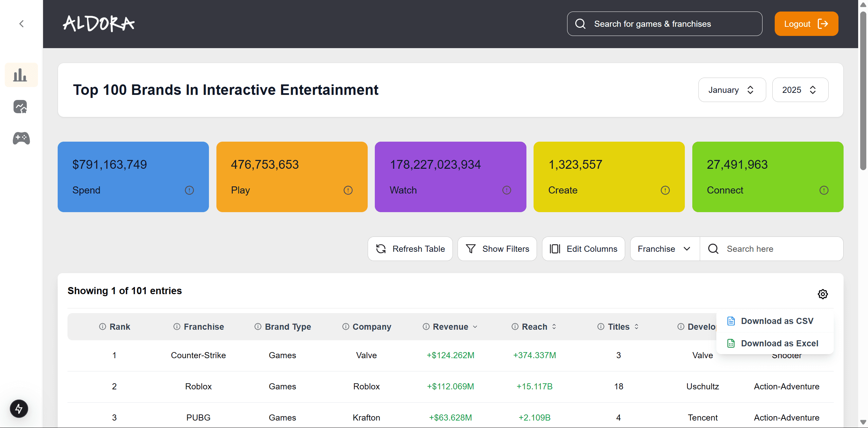This screenshot has height=428, width=868.
Task: Collapse sidebar with back chevron
Action: pos(21,24)
